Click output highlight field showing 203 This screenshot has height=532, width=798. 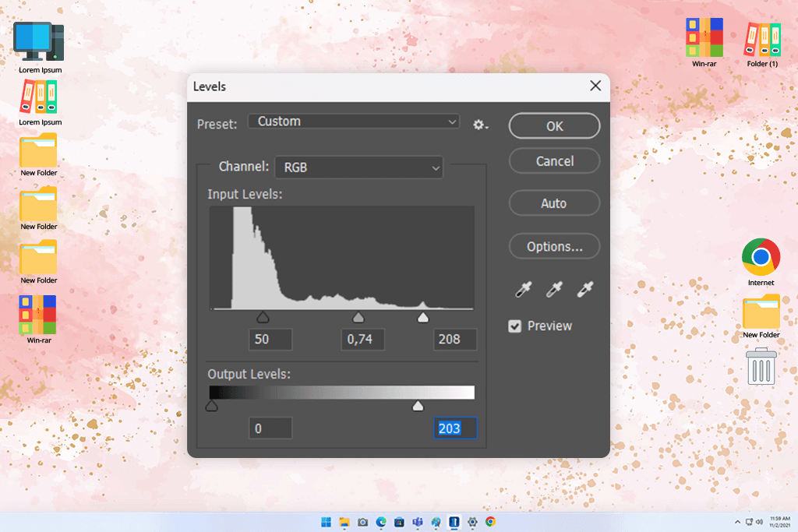click(455, 428)
